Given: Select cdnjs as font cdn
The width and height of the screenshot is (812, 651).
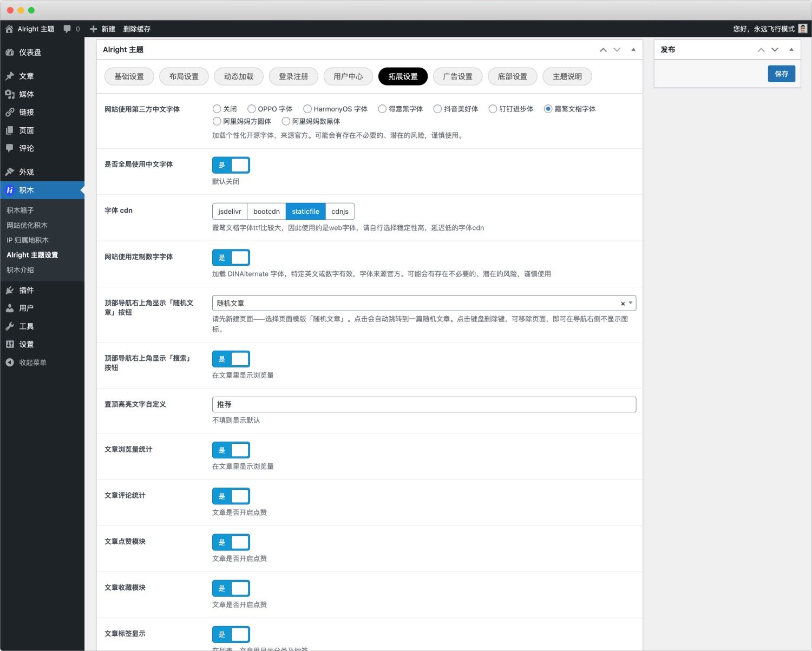Looking at the screenshot, I should point(340,211).
